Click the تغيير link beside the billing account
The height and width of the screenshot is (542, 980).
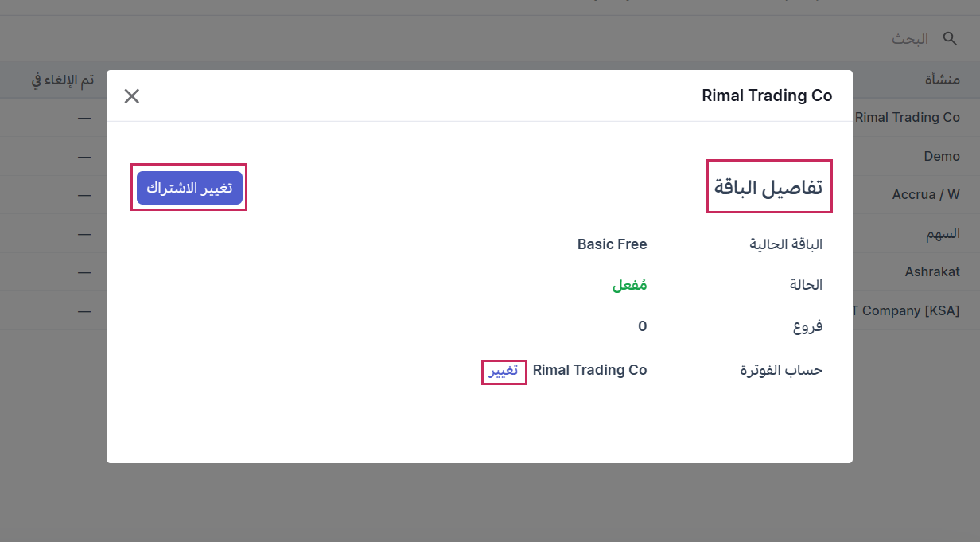(x=504, y=371)
